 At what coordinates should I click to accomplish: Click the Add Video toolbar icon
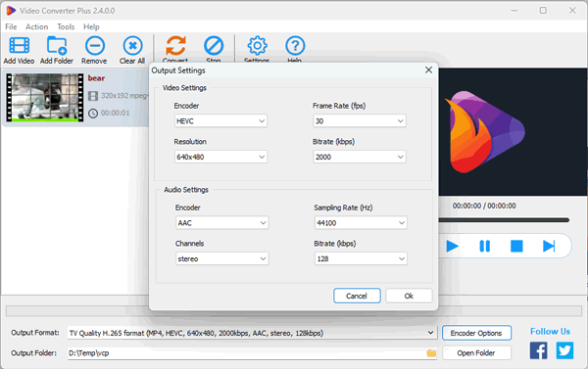(x=20, y=45)
